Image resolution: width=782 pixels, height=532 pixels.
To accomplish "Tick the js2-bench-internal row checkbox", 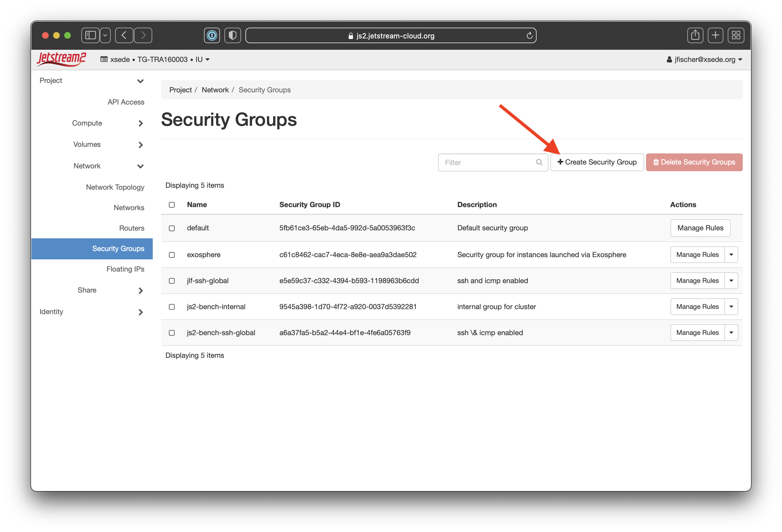I will click(x=172, y=307).
